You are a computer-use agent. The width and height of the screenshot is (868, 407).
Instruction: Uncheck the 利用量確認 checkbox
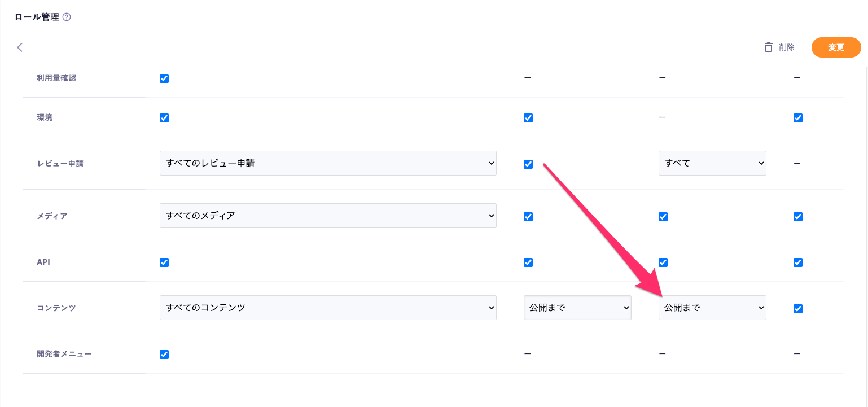click(x=164, y=78)
